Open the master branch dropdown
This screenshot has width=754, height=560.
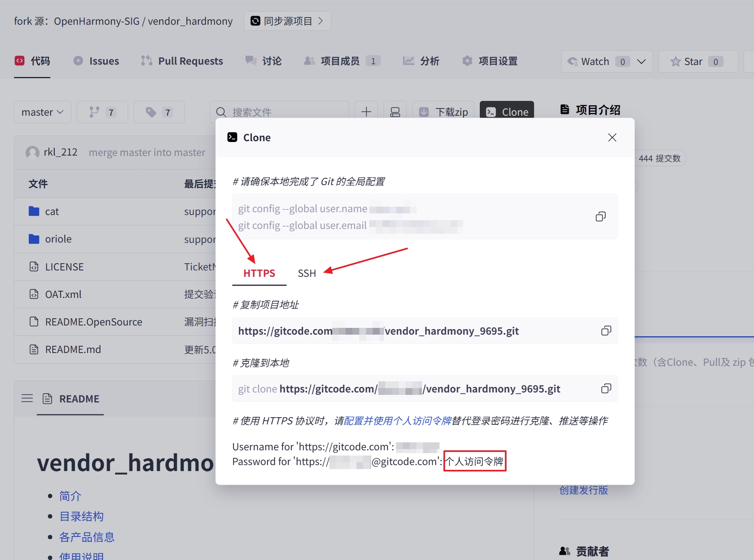tap(43, 112)
